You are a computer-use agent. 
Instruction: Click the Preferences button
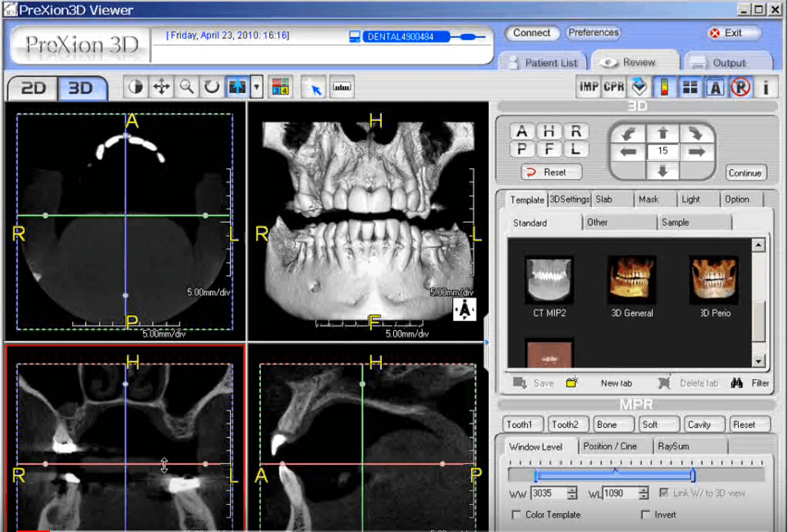(594, 33)
